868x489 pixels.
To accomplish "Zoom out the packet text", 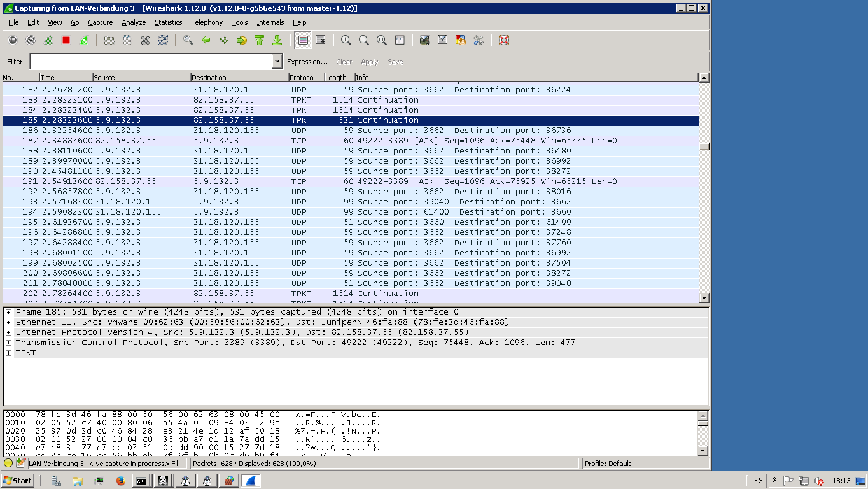I will pos(364,40).
